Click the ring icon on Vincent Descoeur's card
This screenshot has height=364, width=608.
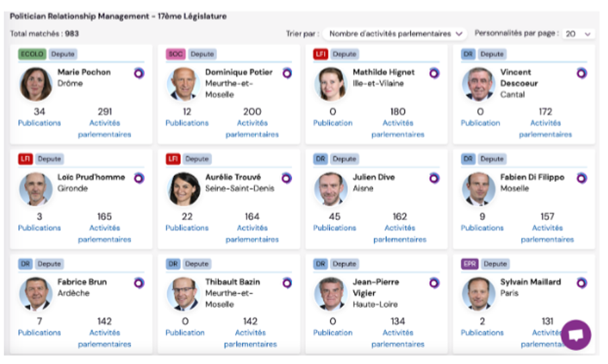(581, 73)
